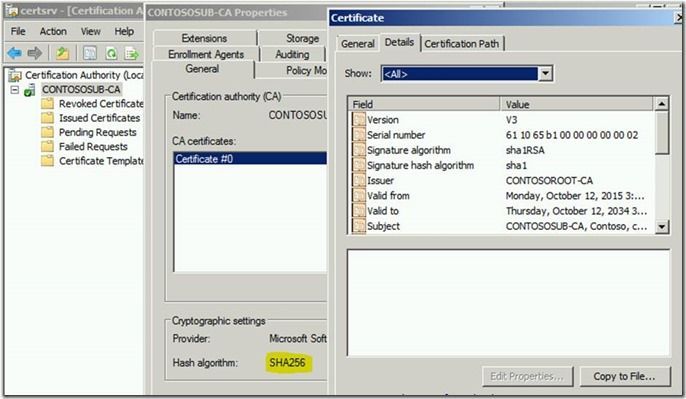Image resolution: width=686 pixels, height=399 pixels.
Task: Open the Certification Path tab
Action: tap(462, 44)
